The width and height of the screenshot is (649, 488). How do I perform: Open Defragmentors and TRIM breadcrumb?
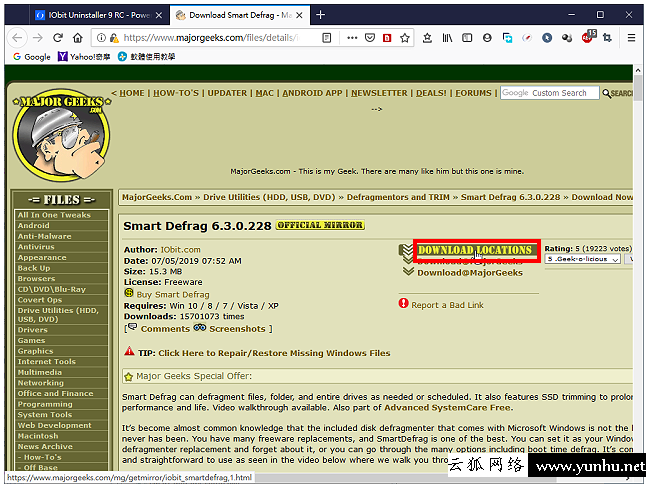398,197
